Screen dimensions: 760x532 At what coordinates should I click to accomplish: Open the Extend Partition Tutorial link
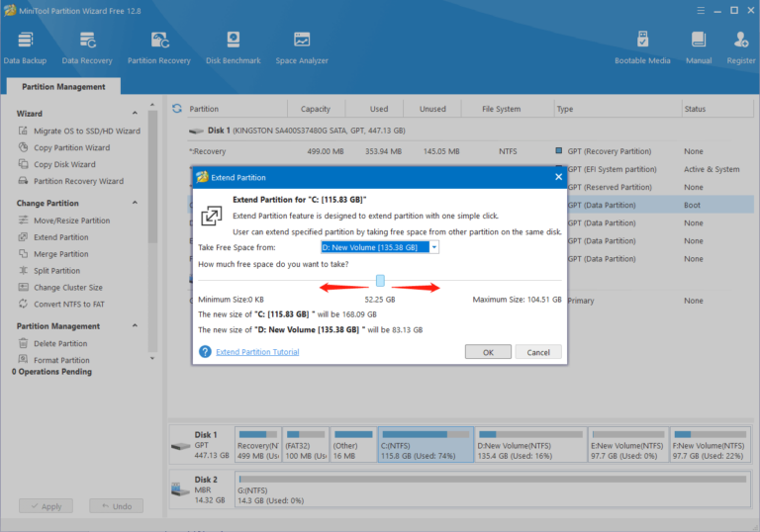click(257, 352)
